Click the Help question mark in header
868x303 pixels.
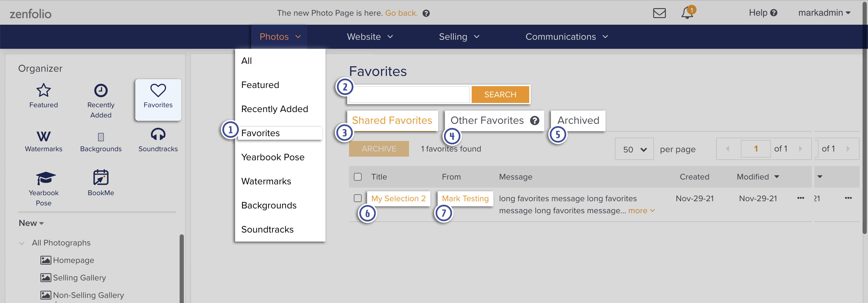tap(774, 13)
